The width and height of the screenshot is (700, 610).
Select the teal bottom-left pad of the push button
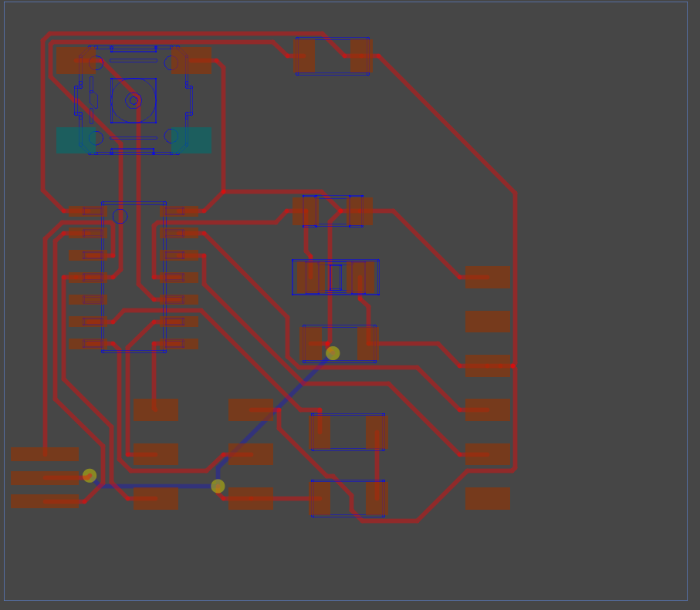coord(76,140)
